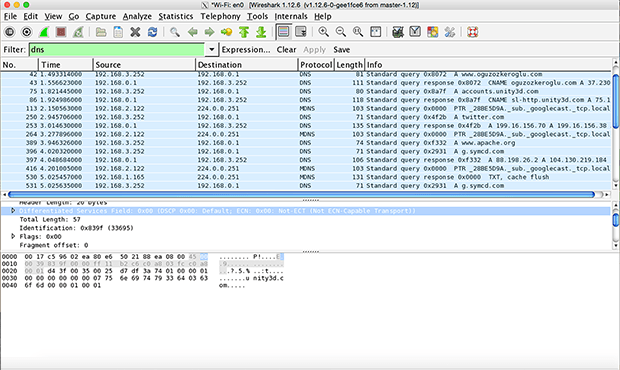Open the Capture menu
Image resolution: width=620 pixels, height=370 pixels.
pos(101,16)
